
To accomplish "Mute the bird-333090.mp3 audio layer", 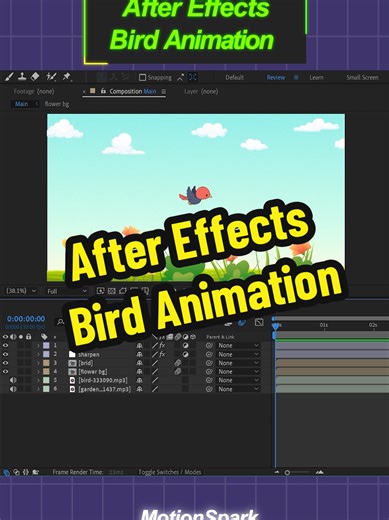I will (x=13, y=380).
